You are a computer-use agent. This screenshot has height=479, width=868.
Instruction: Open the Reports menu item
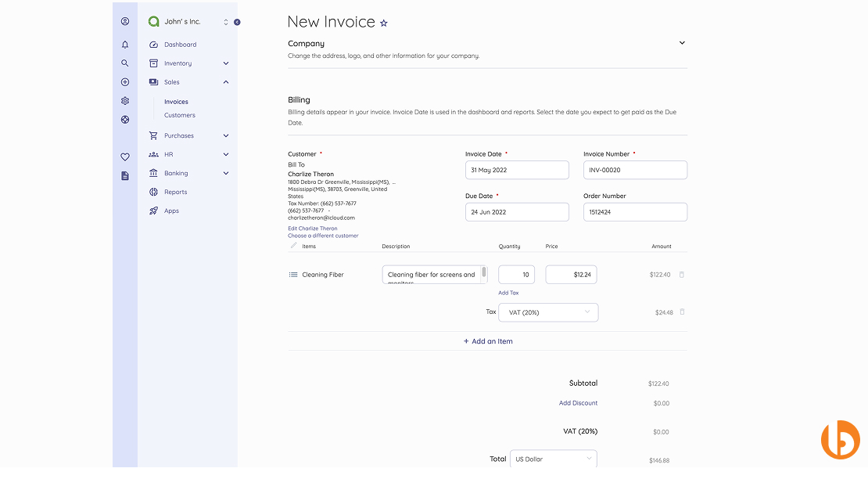tap(175, 193)
